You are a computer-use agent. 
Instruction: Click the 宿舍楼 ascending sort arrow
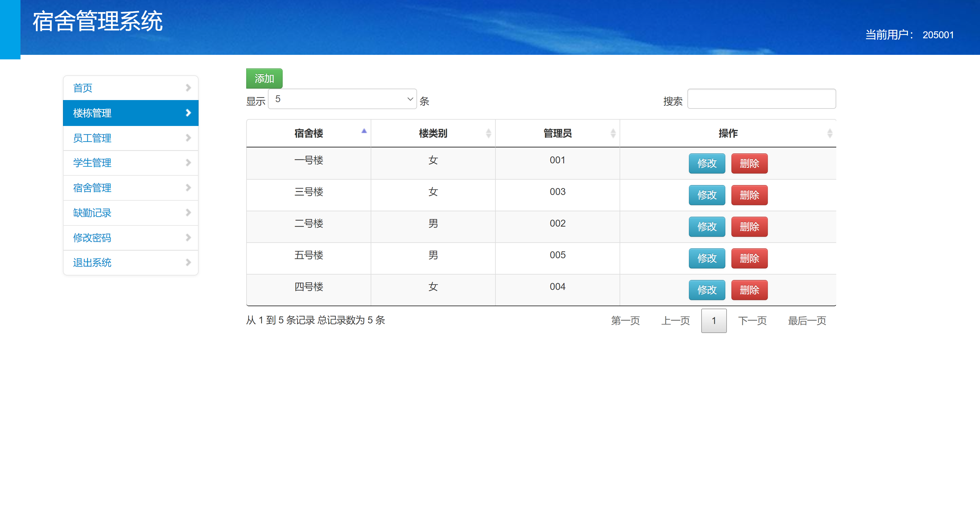pyautogui.click(x=364, y=131)
